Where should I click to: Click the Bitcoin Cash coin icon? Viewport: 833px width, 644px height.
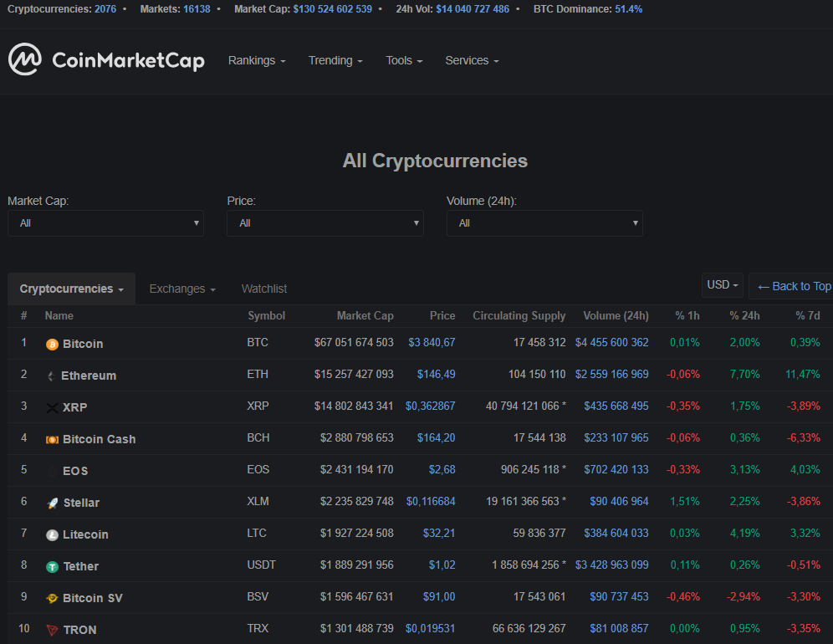click(x=52, y=440)
